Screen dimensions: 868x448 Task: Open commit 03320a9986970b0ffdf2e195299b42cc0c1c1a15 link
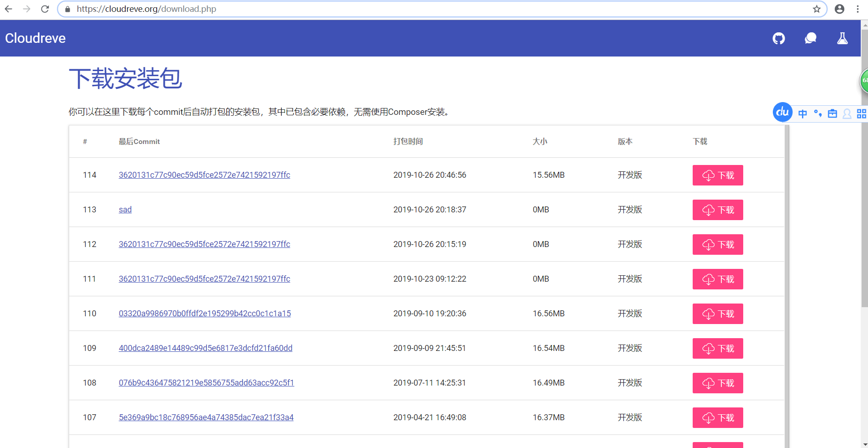click(204, 314)
